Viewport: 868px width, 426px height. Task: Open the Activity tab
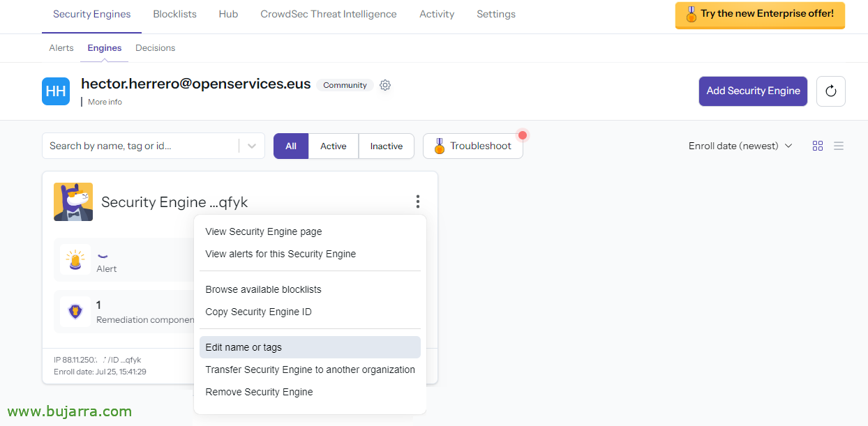point(437,14)
